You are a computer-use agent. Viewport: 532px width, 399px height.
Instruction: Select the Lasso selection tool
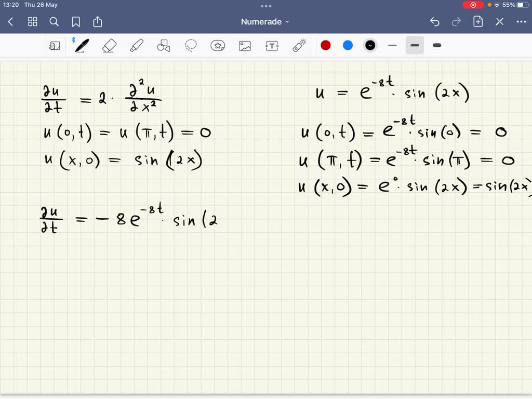[x=191, y=46]
